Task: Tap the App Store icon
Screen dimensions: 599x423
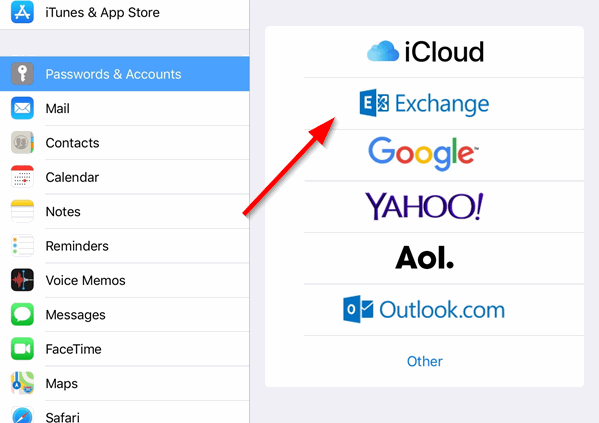Action: tap(22, 12)
